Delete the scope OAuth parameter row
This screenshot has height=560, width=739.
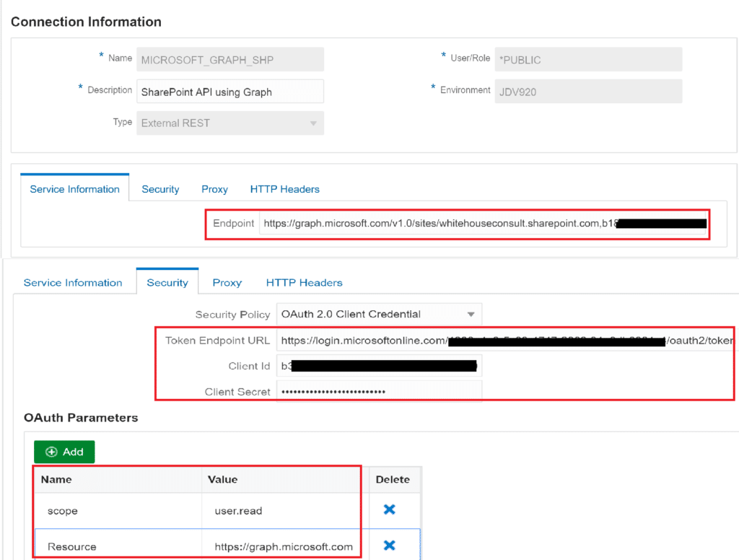[389, 509]
